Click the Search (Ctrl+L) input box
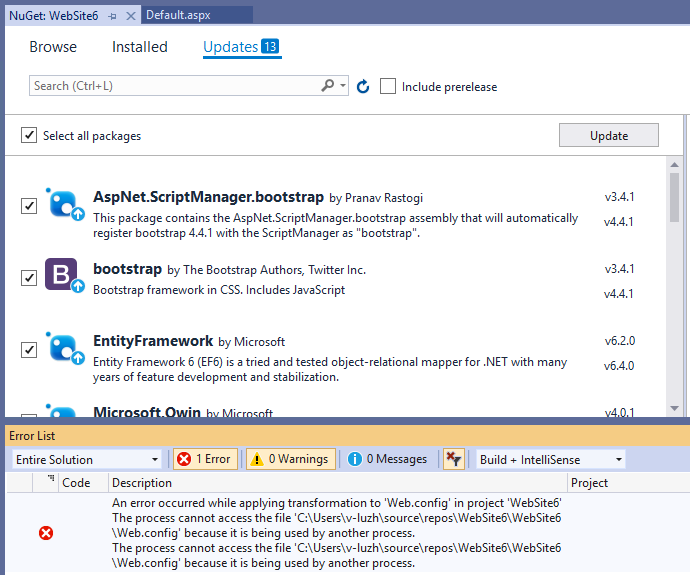The height and width of the screenshot is (575, 690). [175, 85]
